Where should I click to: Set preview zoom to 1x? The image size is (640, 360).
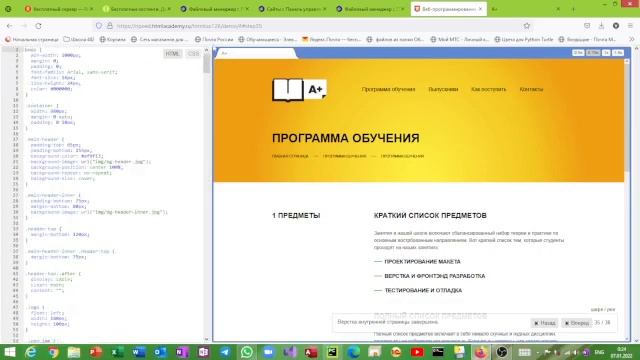point(606,53)
